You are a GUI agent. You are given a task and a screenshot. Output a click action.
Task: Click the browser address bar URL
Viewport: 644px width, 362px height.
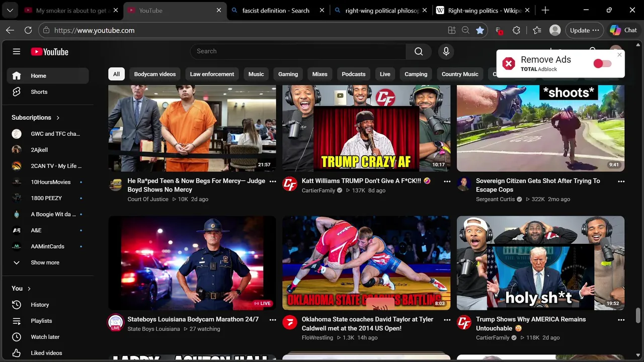pos(94,30)
